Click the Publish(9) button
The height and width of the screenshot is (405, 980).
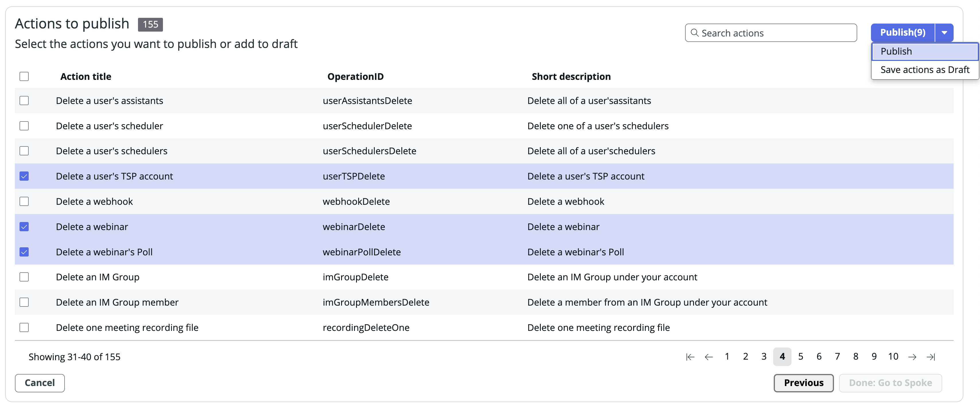902,33
